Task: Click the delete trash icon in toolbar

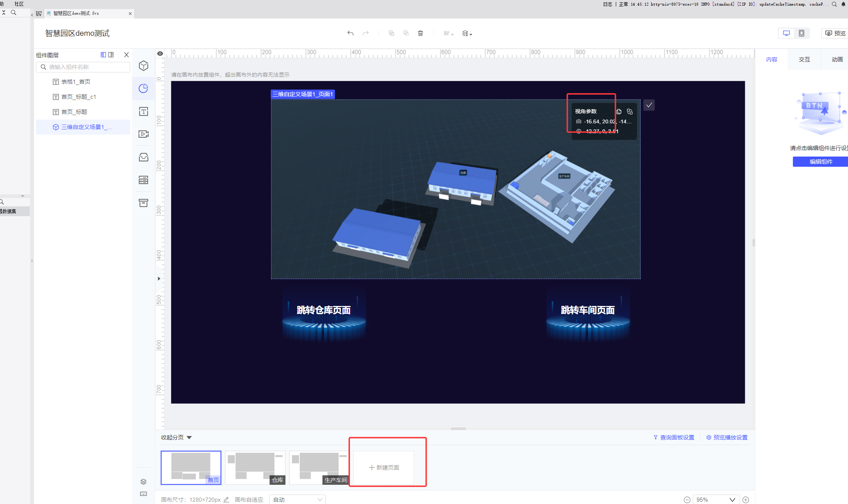Action: (420, 33)
